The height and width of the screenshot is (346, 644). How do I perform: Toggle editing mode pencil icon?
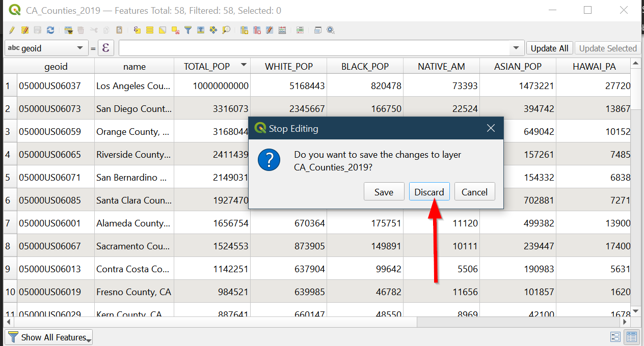12,31
